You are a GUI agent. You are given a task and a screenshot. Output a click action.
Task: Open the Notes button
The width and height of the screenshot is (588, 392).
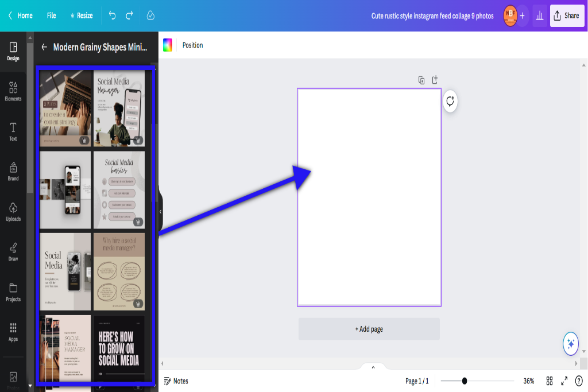point(176,381)
